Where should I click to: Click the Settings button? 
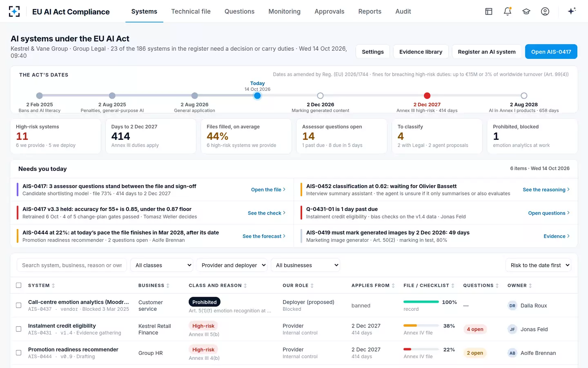click(x=373, y=52)
